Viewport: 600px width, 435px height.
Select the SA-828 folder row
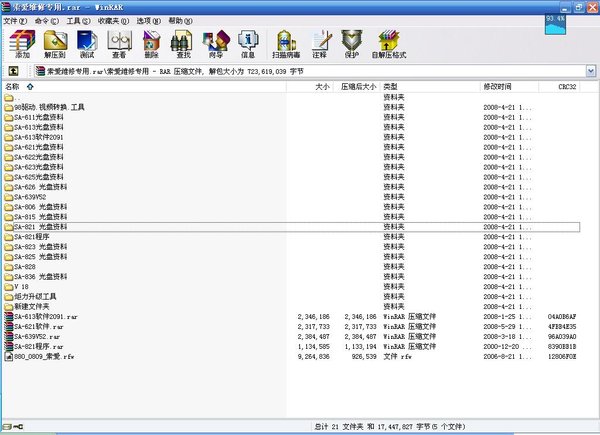(x=292, y=267)
